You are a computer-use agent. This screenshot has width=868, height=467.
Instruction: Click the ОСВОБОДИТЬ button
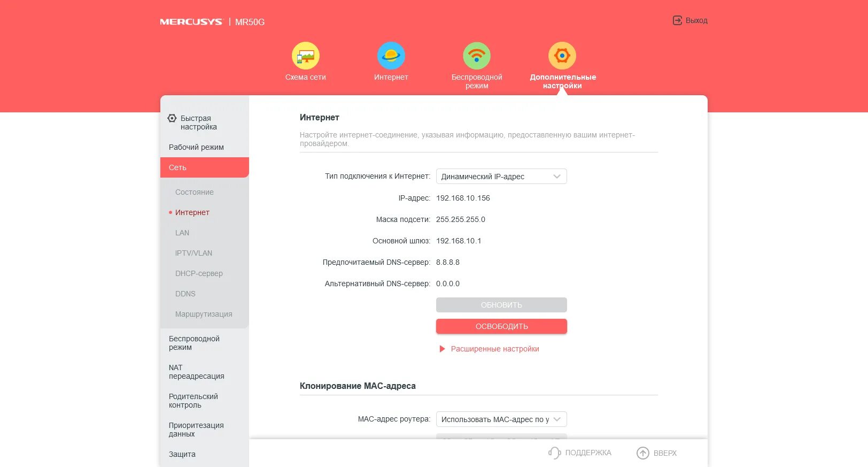(x=501, y=326)
